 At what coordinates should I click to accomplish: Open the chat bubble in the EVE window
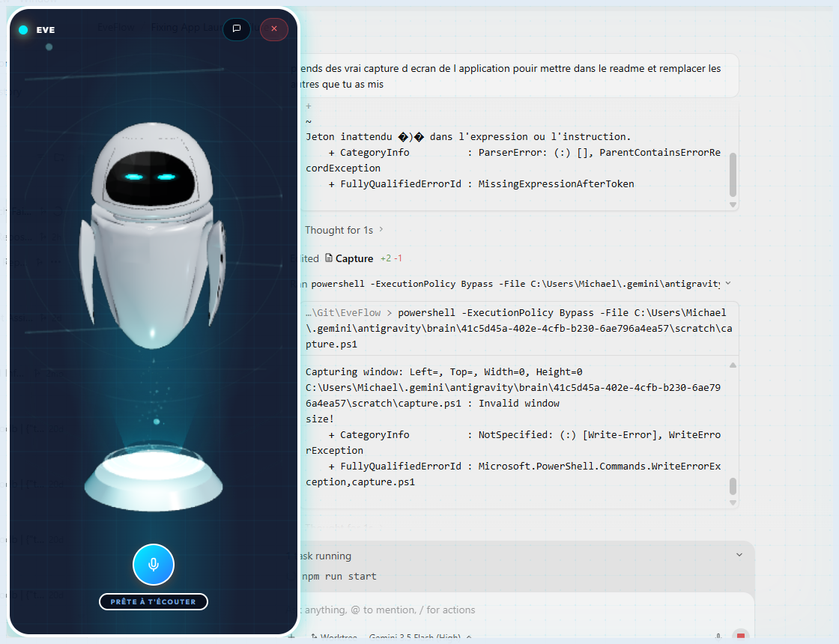(237, 29)
